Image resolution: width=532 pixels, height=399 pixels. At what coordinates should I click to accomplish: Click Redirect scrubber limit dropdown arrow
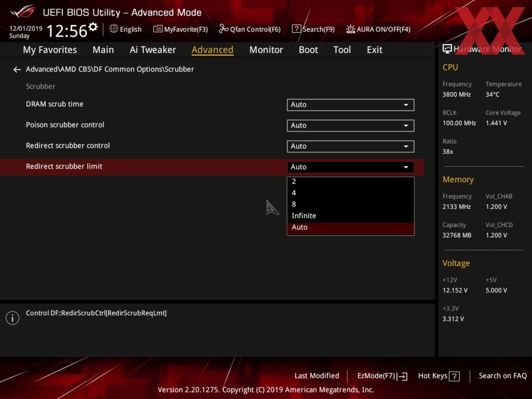tap(406, 167)
